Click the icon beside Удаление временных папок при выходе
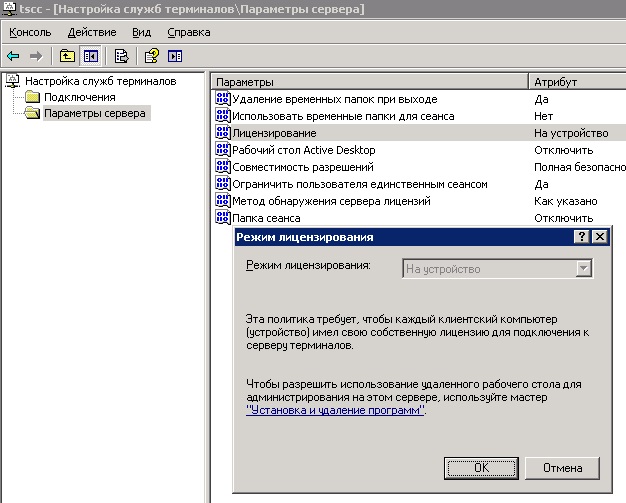626x503 pixels. pyautogui.click(x=223, y=99)
